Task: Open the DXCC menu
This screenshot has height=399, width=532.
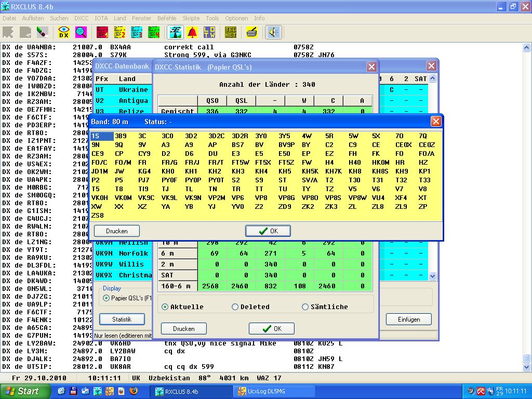Action: [82, 18]
